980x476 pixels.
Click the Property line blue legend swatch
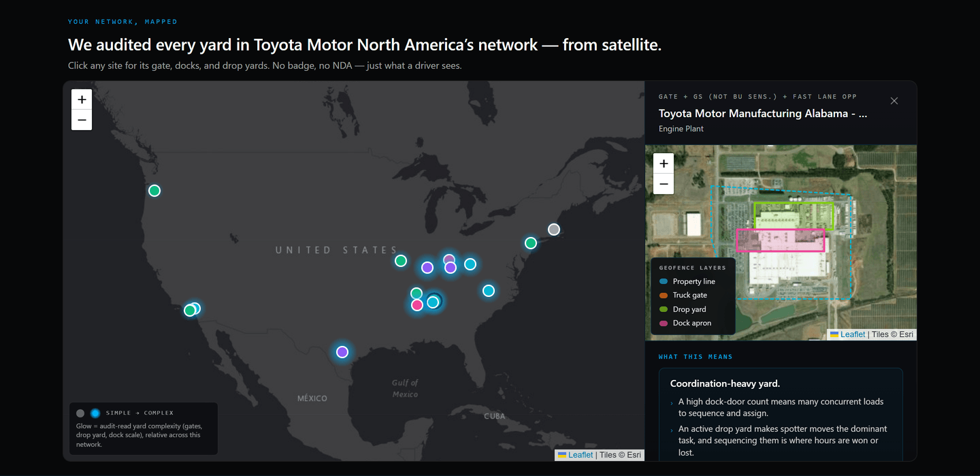pos(664,281)
